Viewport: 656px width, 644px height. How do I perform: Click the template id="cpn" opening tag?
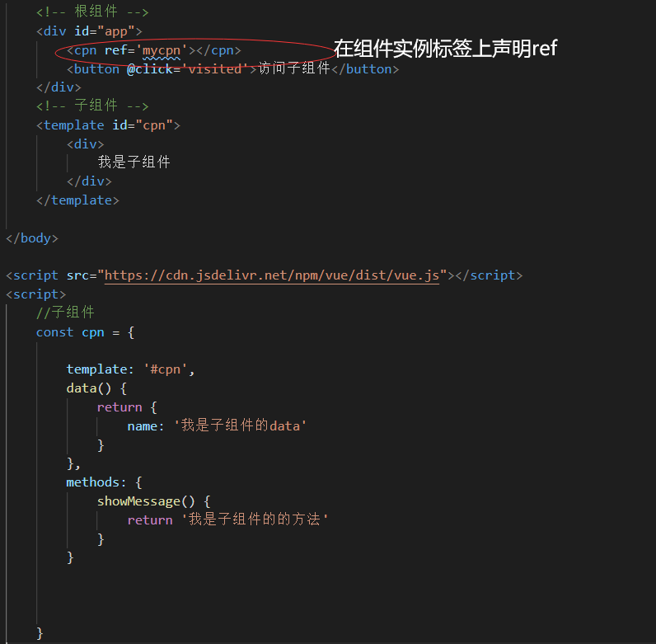coord(108,125)
